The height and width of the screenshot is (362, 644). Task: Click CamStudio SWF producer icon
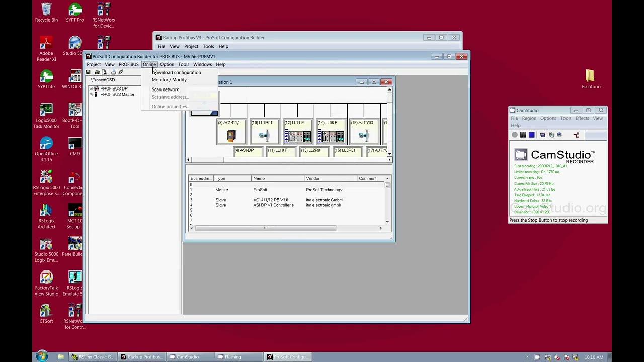[x=559, y=135]
